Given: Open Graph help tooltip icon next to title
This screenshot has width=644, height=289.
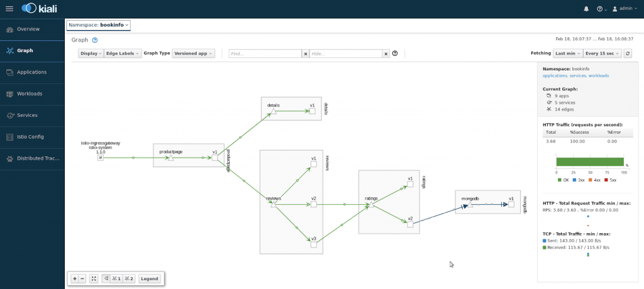Looking at the screenshot, I should (95, 40).
